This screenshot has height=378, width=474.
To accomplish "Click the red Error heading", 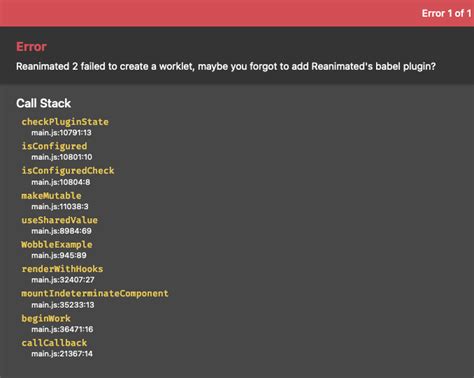I will 31,47.
